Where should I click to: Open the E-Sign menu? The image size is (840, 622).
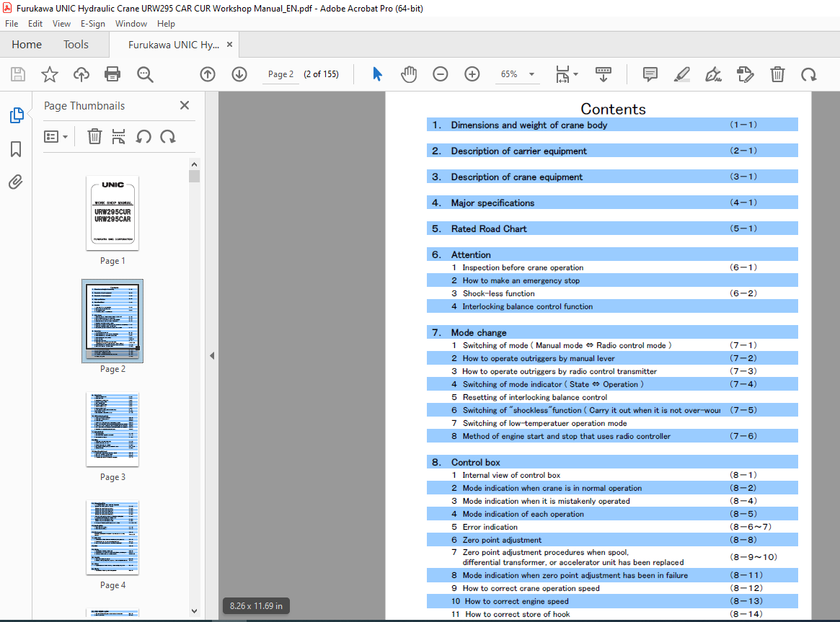tap(93, 24)
